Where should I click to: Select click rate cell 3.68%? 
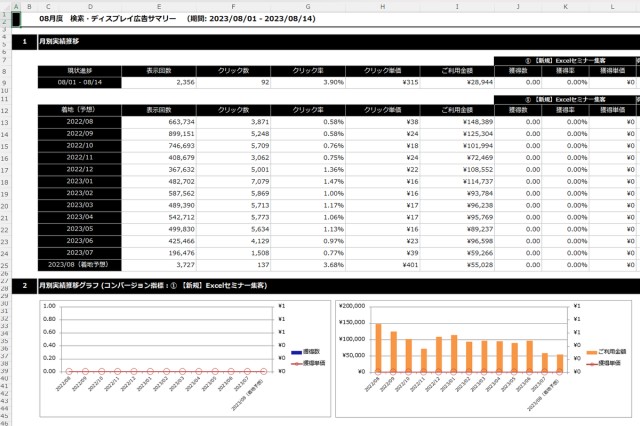(x=308, y=265)
